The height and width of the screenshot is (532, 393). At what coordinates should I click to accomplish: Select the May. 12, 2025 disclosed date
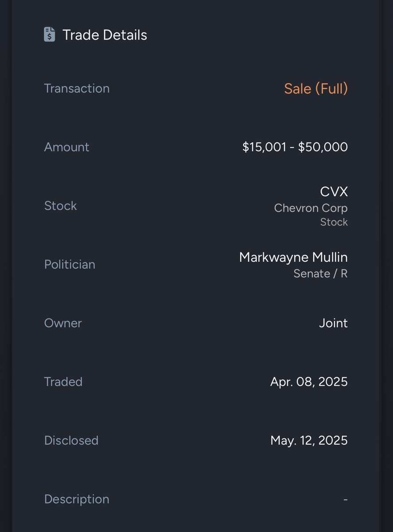click(x=309, y=440)
